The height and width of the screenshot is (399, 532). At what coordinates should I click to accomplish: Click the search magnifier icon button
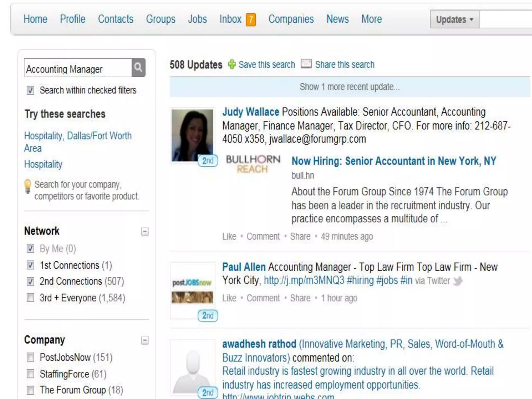pyautogui.click(x=138, y=68)
